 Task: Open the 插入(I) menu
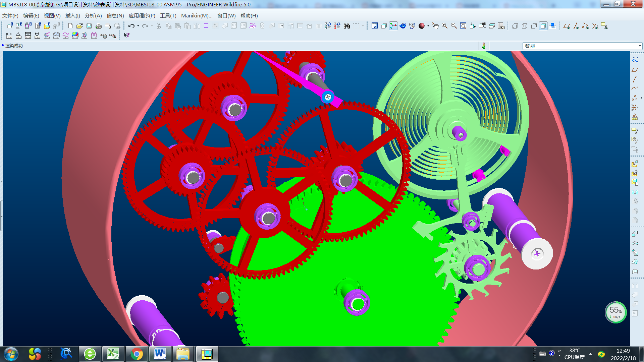[72, 16]
